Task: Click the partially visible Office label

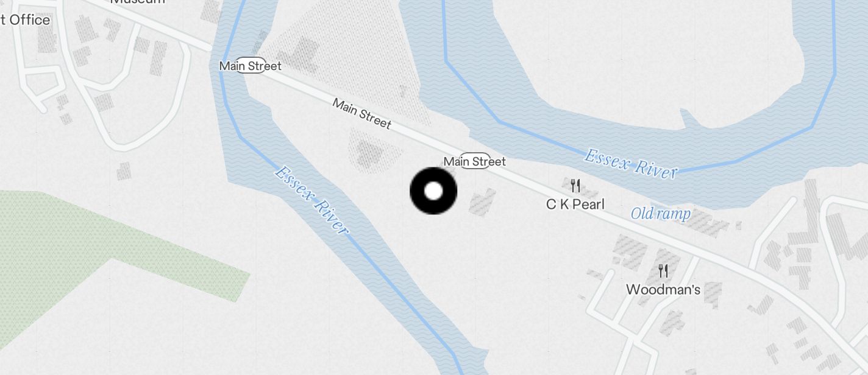Action: [x=25, y=19]
